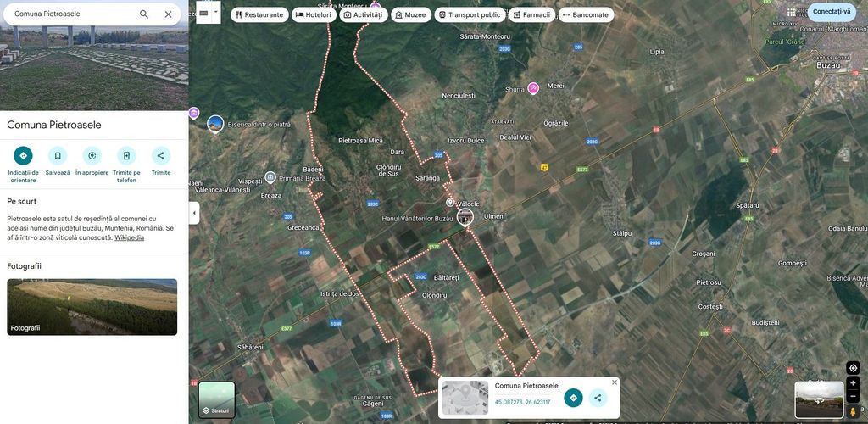Expand the keyboard input tools dropdown
Viewport: 868px width, 424px height.
click(x=216, y=13)
